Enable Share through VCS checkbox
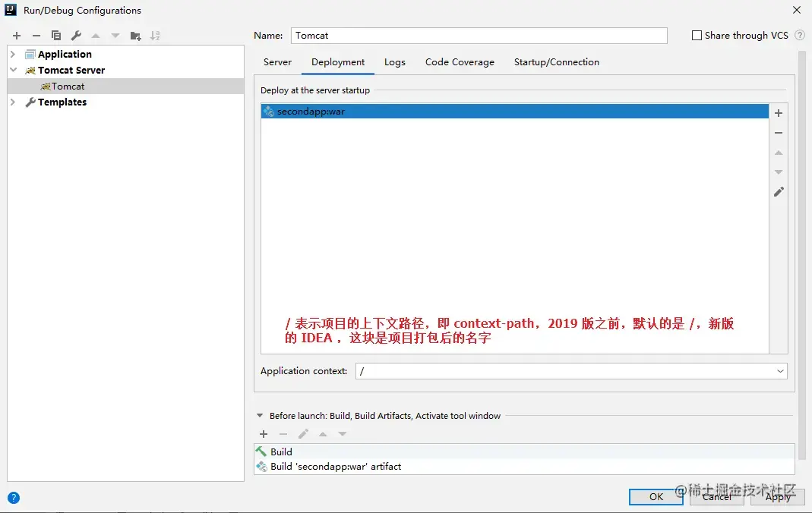The image size is (812, 513). point(697,35)
